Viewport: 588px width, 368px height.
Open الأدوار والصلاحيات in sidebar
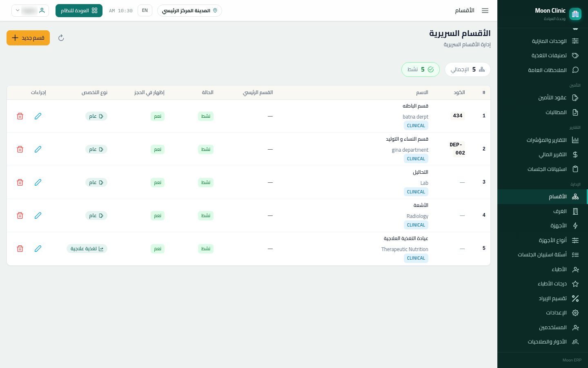[x=542, y=342]
